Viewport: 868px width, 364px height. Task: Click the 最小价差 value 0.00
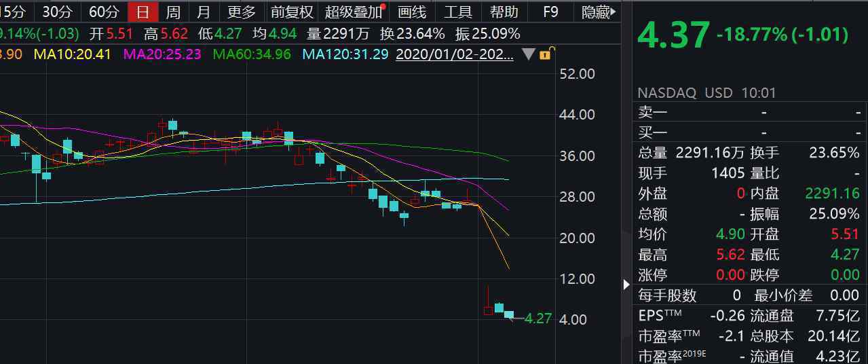(x=845, y=295)
